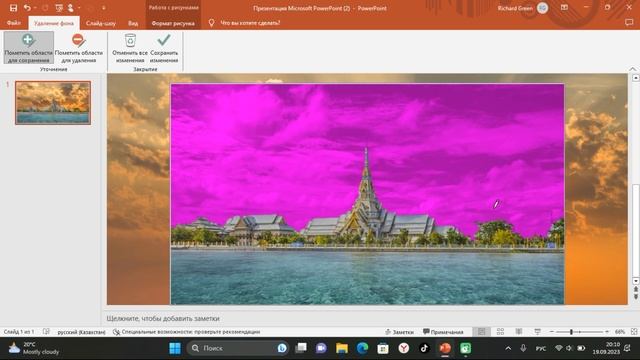
Task: Open Yandex browser from taskbar
Action: [404, 348]
